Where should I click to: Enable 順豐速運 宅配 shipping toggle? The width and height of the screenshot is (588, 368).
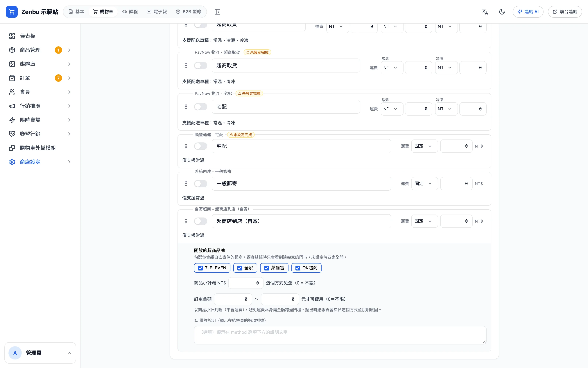pyautogui.click(x=200, y=146)
